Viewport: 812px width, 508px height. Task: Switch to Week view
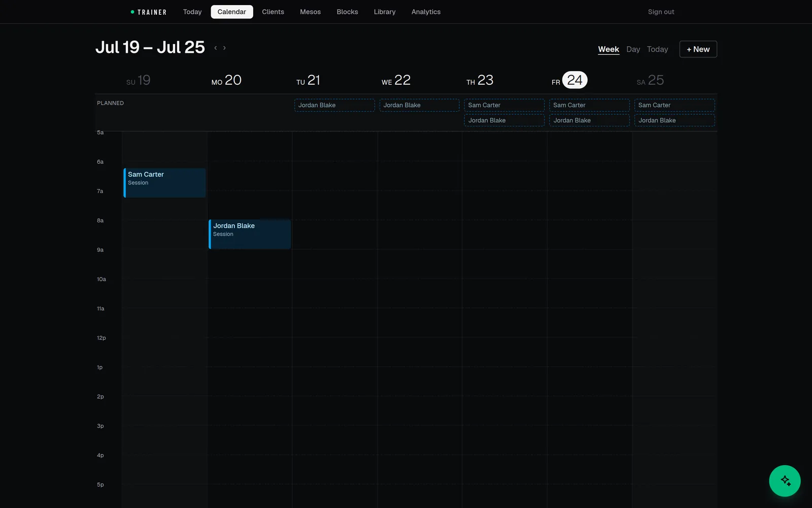point(608,49)
